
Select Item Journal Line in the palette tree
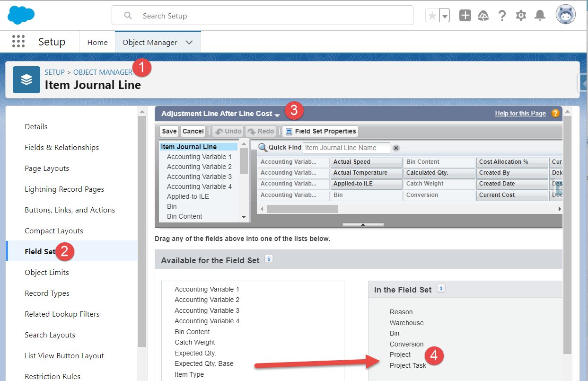click(x=198, y=147)
